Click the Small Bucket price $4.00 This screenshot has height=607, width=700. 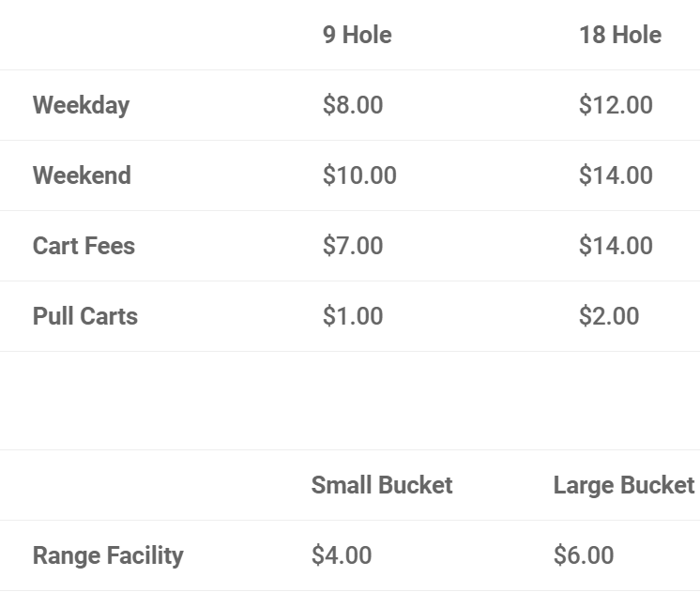tap(342, 555)
